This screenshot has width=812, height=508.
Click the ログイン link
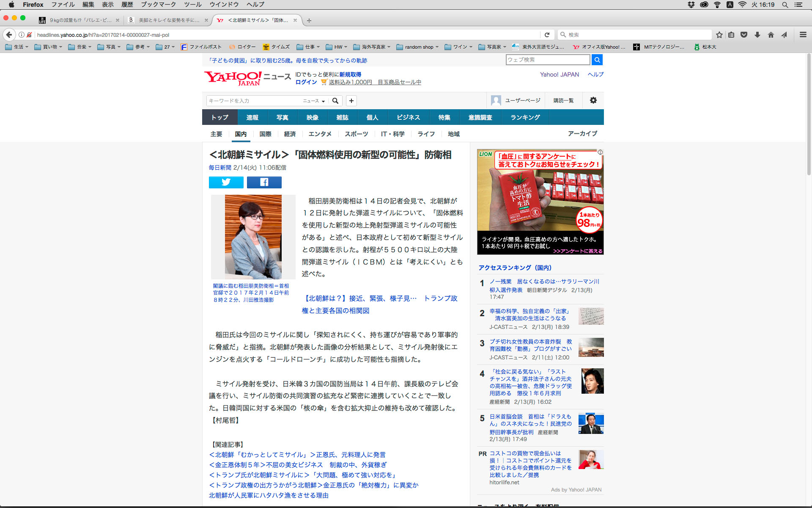pos(306,82)
